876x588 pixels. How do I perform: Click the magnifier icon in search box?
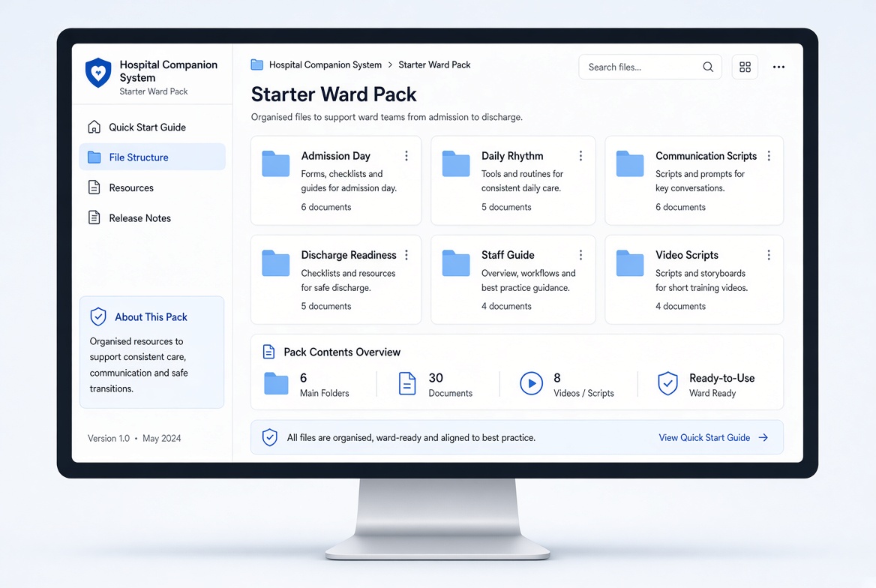tap(708, 67)
